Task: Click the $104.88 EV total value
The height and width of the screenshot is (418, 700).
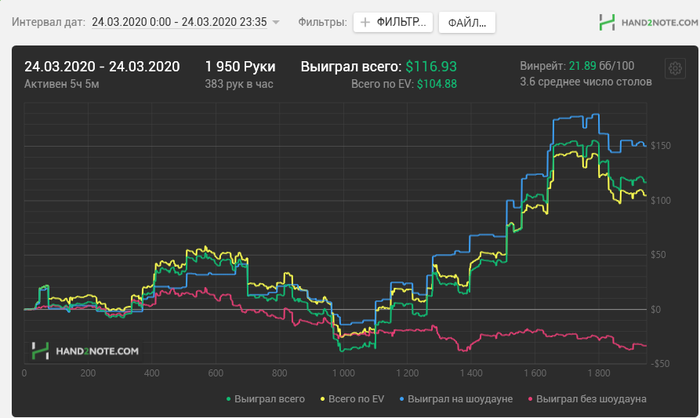Action: point(437,84)
